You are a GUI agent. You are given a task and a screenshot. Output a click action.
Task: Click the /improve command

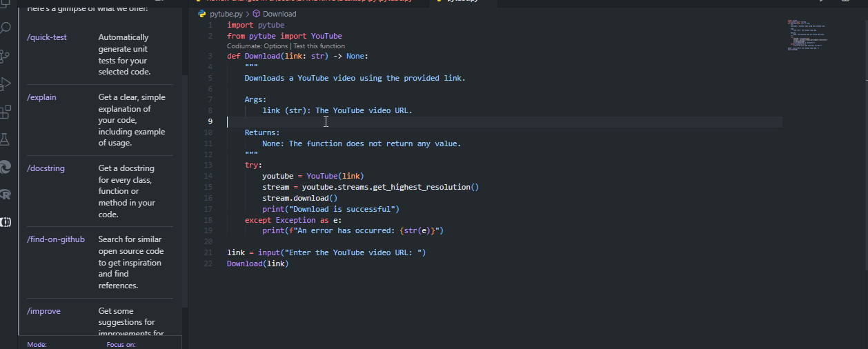(x=43, y=311)
